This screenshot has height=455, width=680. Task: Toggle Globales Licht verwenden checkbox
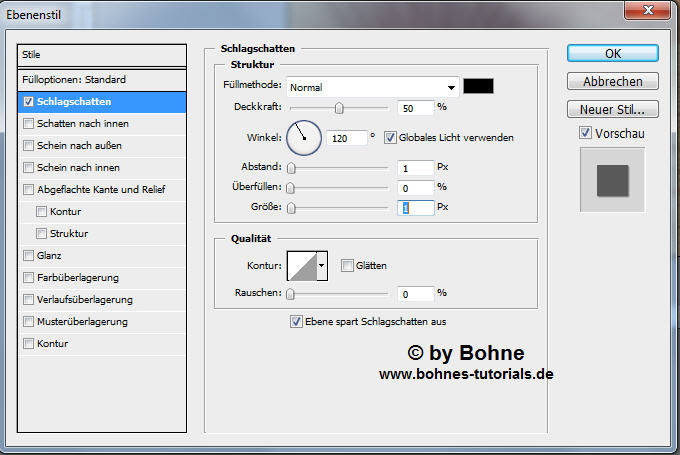pos(390,138)
